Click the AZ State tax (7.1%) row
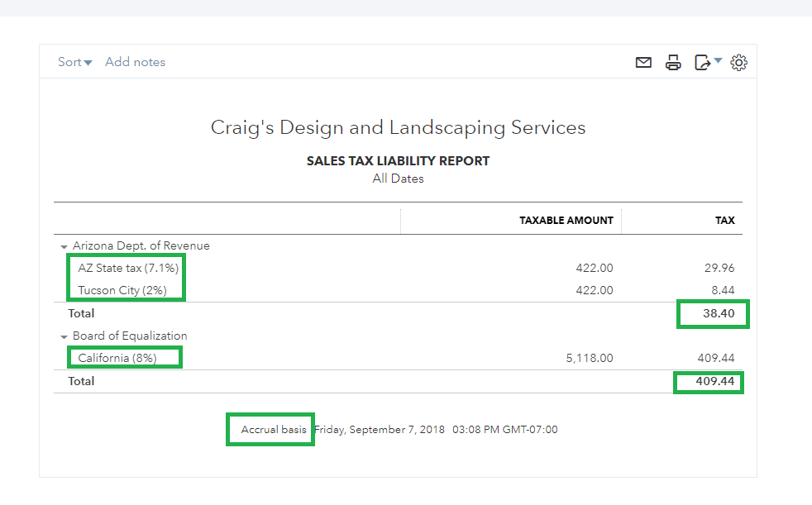 [128, 268]
